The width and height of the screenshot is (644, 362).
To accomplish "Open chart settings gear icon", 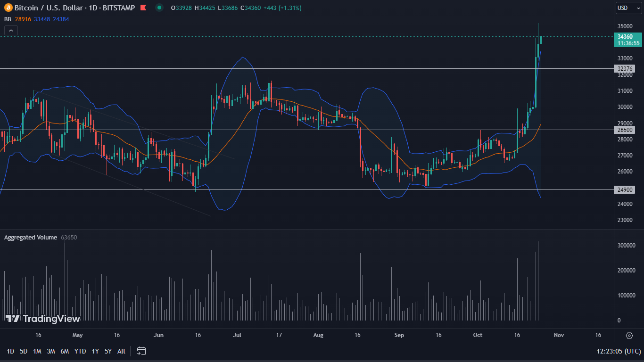I will [x=629, y=335].
